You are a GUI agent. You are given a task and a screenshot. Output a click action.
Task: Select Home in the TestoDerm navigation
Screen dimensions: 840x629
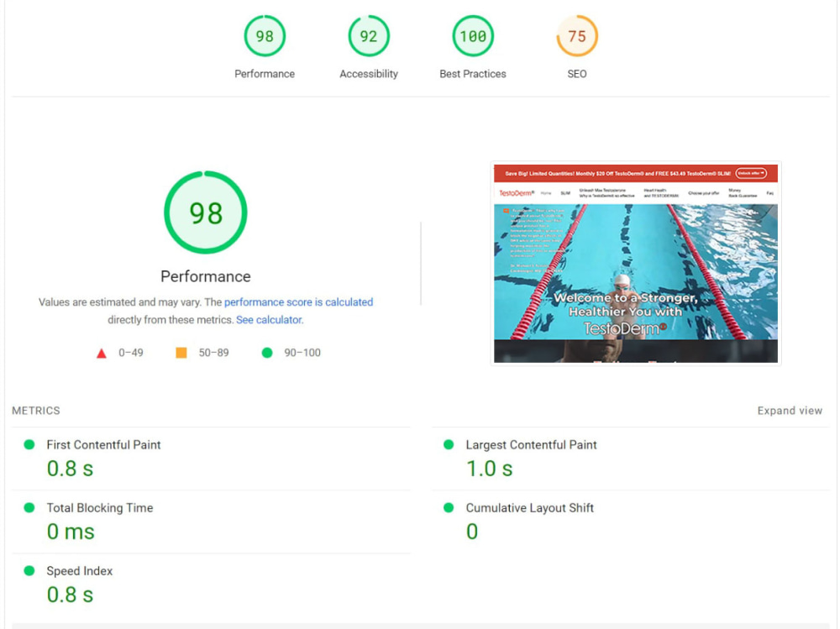pyautogui.click(x=546, y=191)
